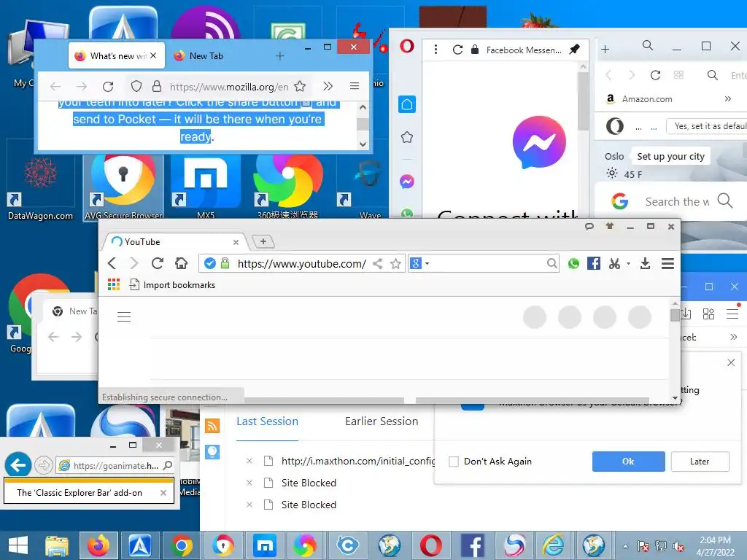Image resolution: width=747 pixels, height=560 pixels.
Task: Click blue back button in Internet Explorer
Action: coord(18,464)
